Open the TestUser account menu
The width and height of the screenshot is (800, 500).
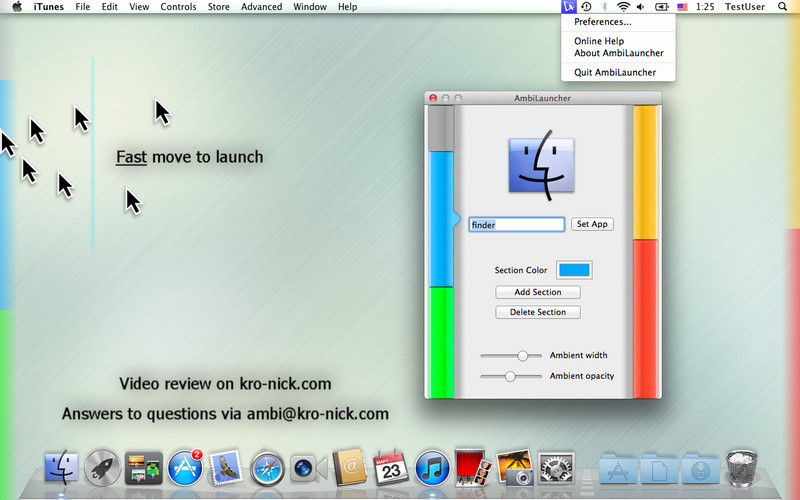[745, 7]
